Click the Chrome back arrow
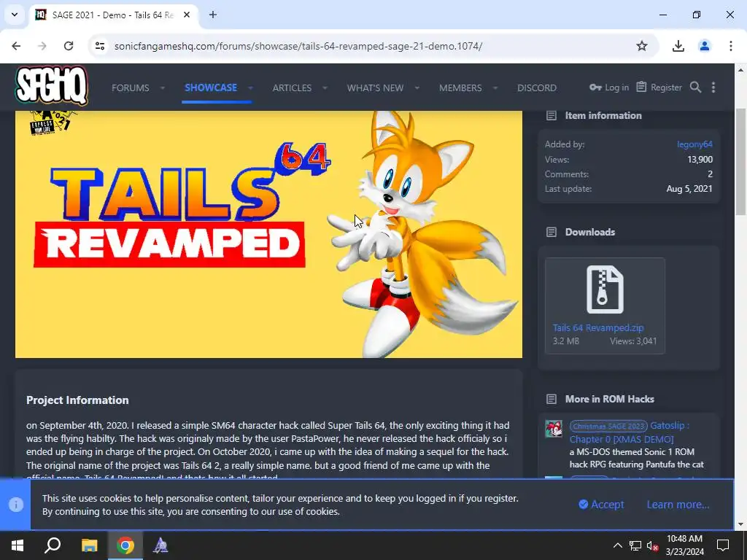Viewport: 747px width, 560px height. click(x=16, y=46)
